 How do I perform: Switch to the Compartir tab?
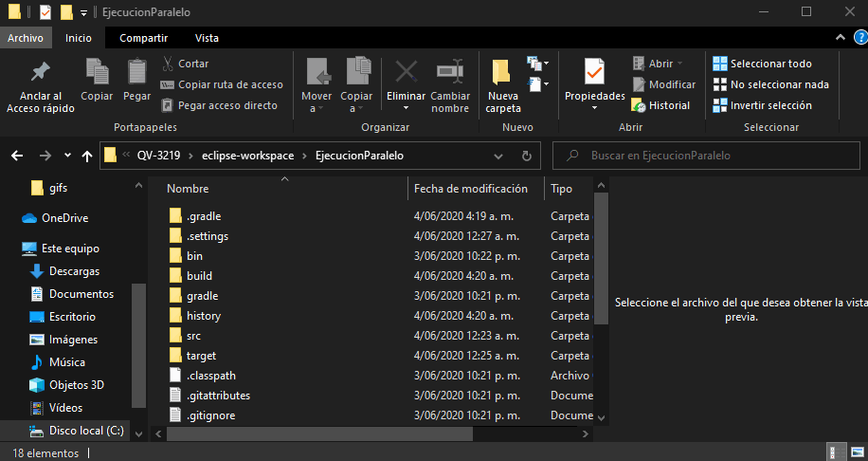pyautogui.click(x=144, y=38)
